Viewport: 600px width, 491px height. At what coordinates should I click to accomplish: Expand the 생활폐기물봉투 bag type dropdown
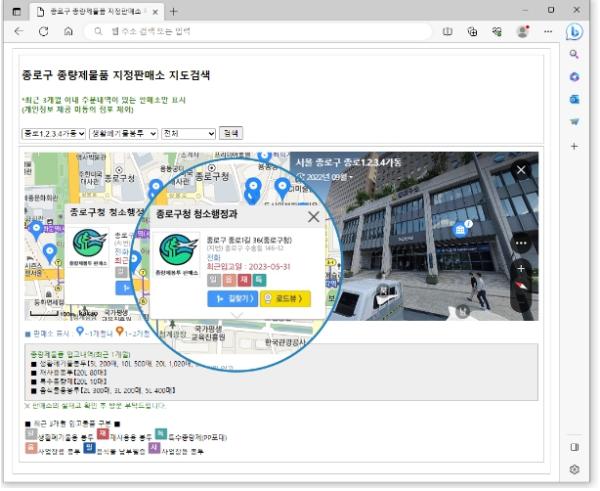123,133
